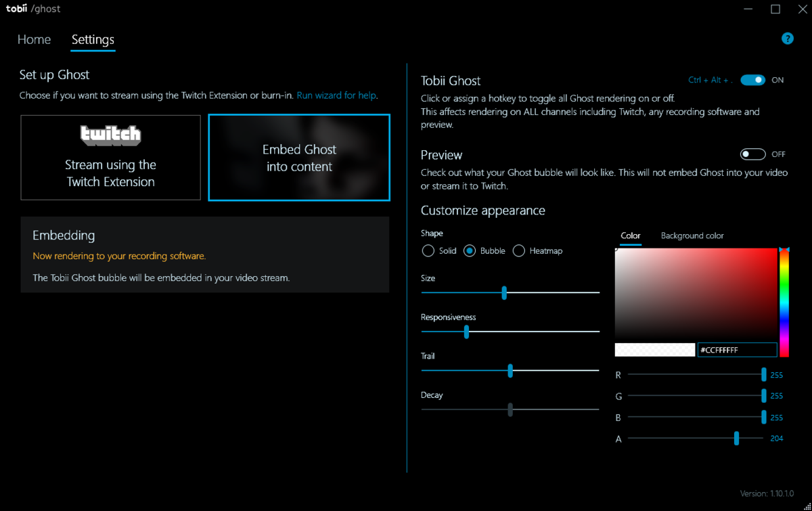Click the A alpha slider handle
This screenshot has width=812, height=511.
point(736,439)
